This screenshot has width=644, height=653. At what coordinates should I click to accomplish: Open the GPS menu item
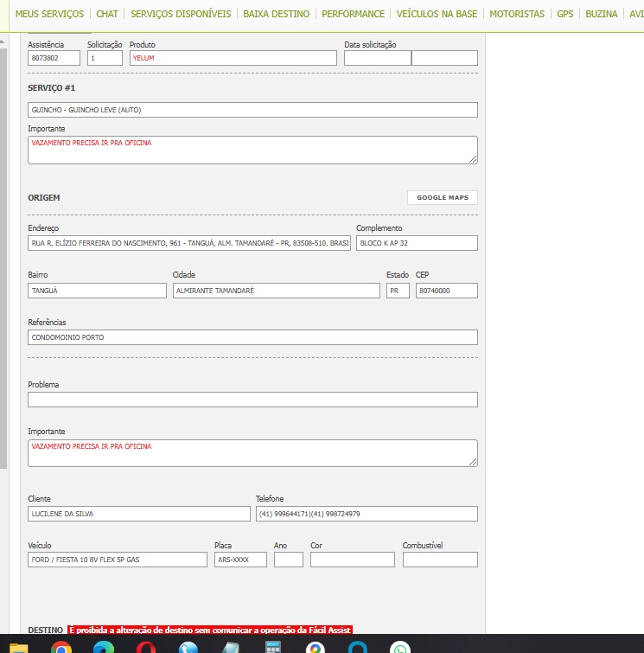click(565, 14)
